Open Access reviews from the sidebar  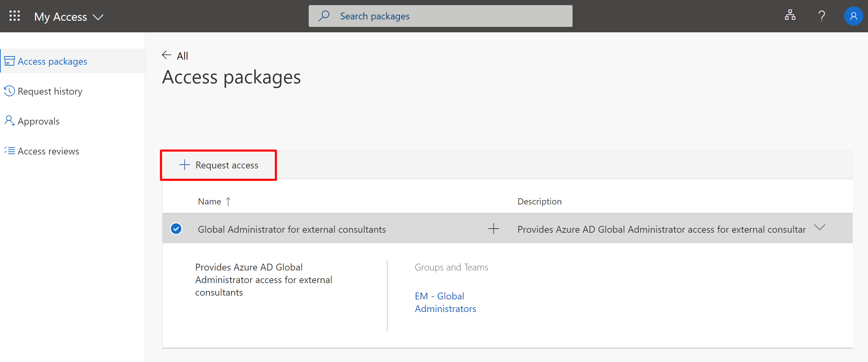tap(48, 151)
